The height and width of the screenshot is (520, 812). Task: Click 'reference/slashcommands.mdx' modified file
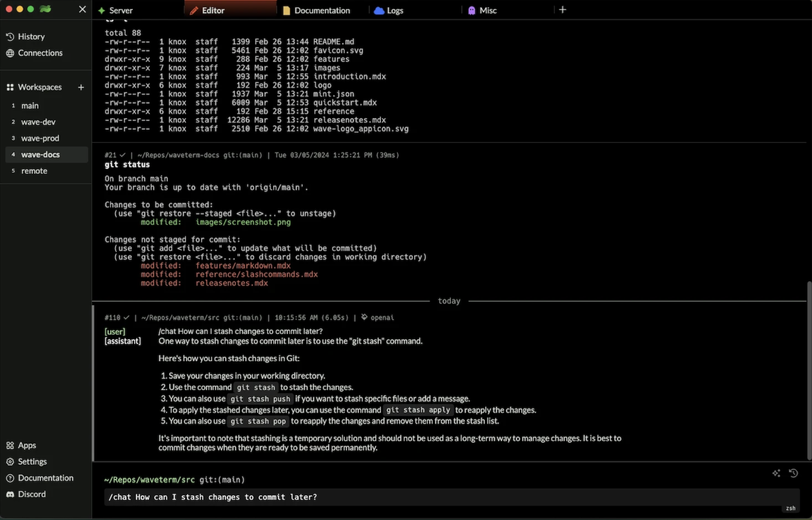(x=257, y=274)
